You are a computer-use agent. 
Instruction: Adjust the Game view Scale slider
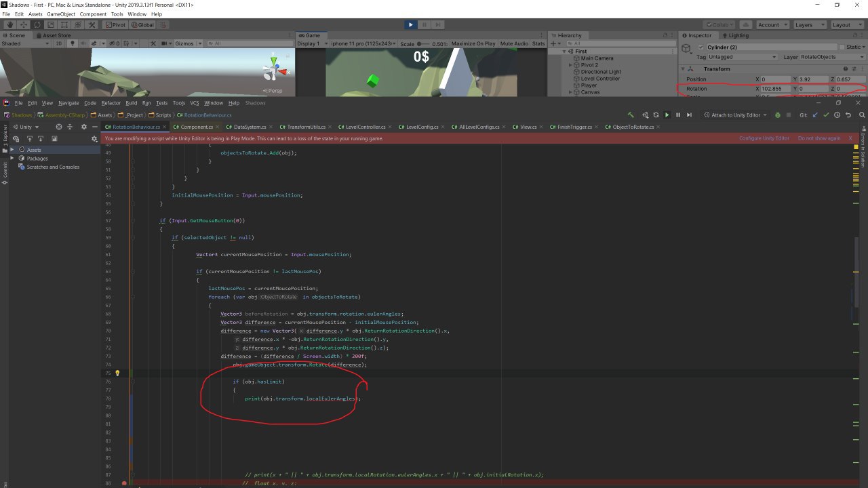pyautogui.click(x=425, y=43)
